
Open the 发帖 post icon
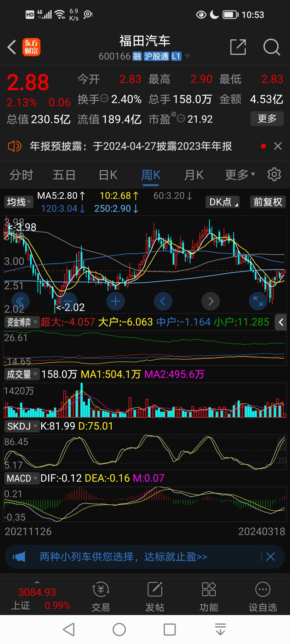click(155, 597)
